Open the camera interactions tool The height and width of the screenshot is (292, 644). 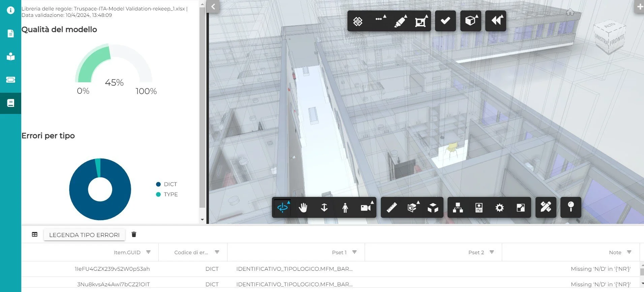coord(366,207)
